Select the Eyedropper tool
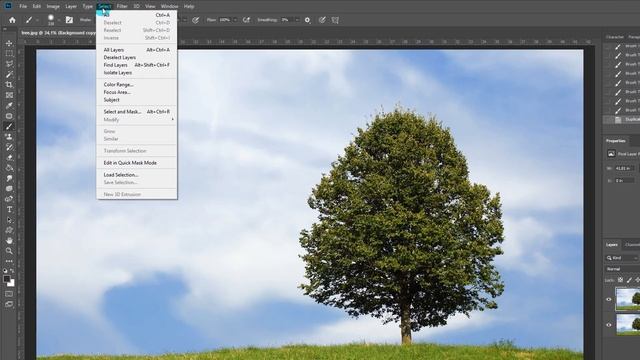This screenshot has height=360, width=640. 9,105
